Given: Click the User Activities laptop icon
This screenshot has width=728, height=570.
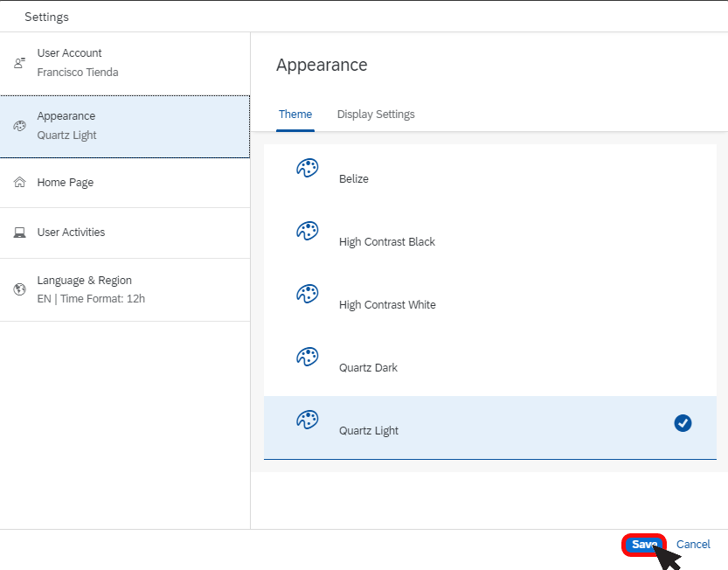Looking at the screenshot, I should 19,233.
